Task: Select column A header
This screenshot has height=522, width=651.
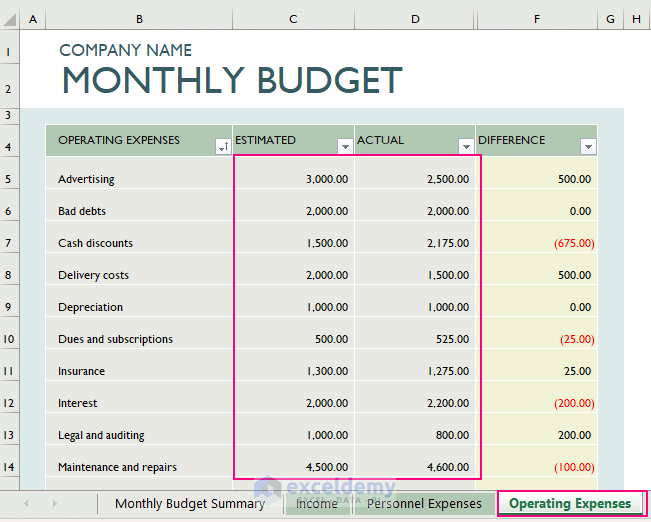Action: pos(33,19)
